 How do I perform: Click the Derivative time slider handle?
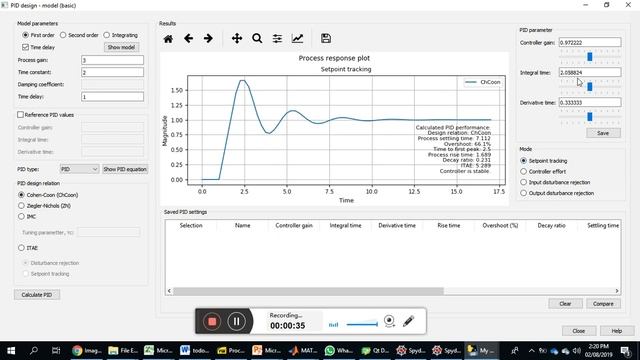click(x=590, y=117)
